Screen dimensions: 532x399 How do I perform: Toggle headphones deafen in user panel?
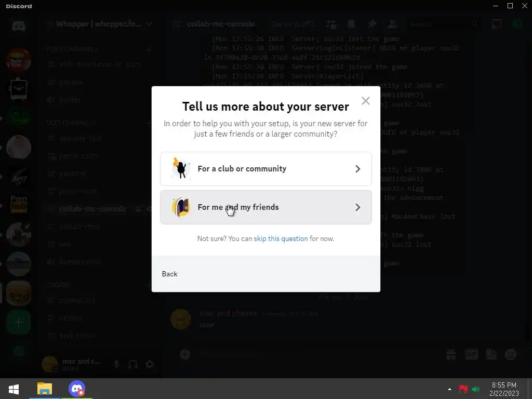click(x=133, y=364)
